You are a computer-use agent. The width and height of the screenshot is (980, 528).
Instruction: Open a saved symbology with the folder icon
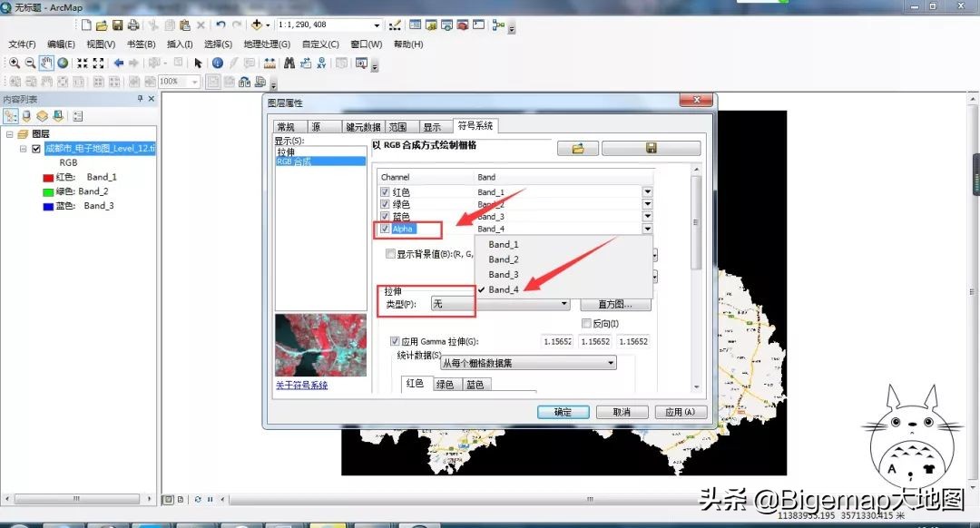[x=578, y=148]
